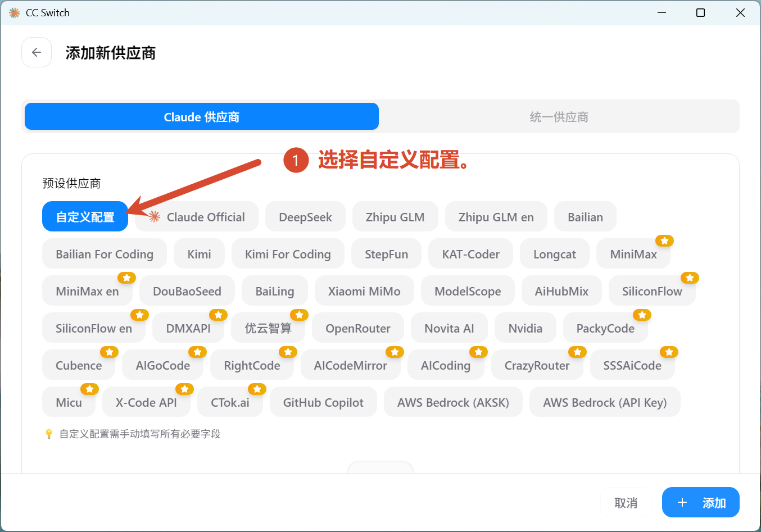The image size is (761, 532).
Task: Choose the Claude Official preset
Action: click(197, 216)
